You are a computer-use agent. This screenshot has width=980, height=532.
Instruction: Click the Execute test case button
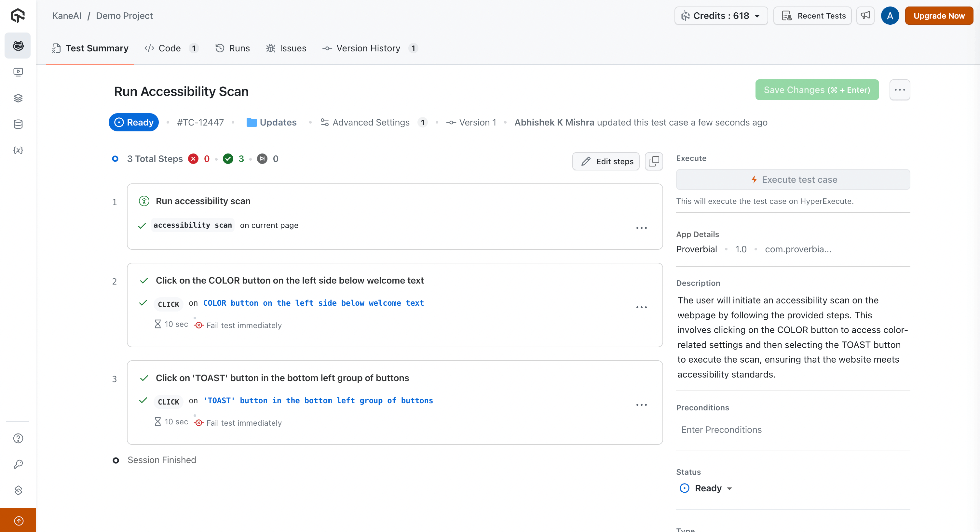(x=793, y=180)
